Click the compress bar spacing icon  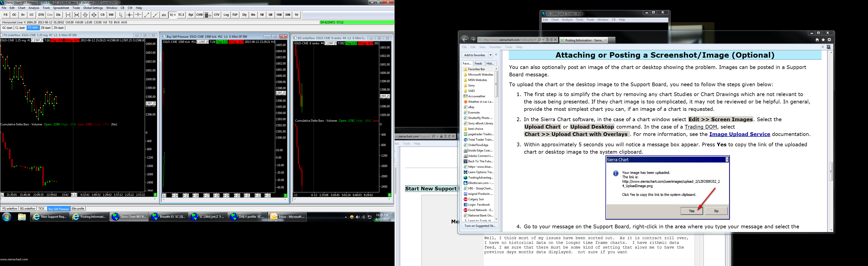coord(85,15)
